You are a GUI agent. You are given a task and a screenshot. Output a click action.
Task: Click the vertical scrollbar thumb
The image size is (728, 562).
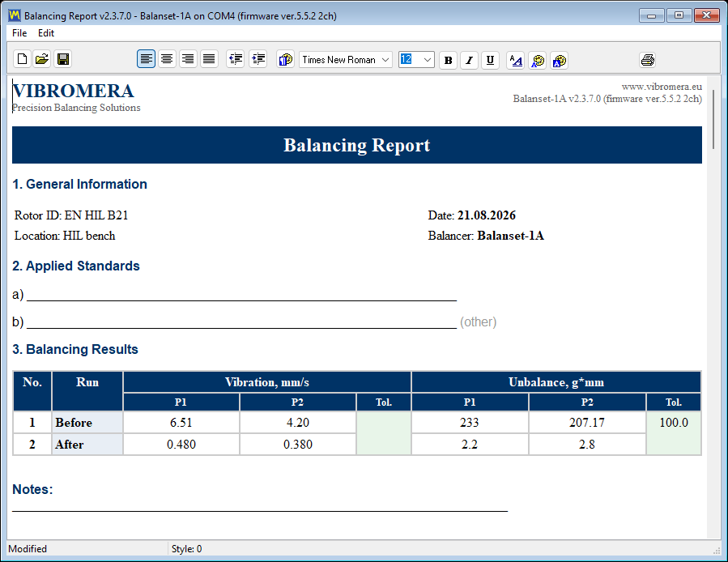713,119
